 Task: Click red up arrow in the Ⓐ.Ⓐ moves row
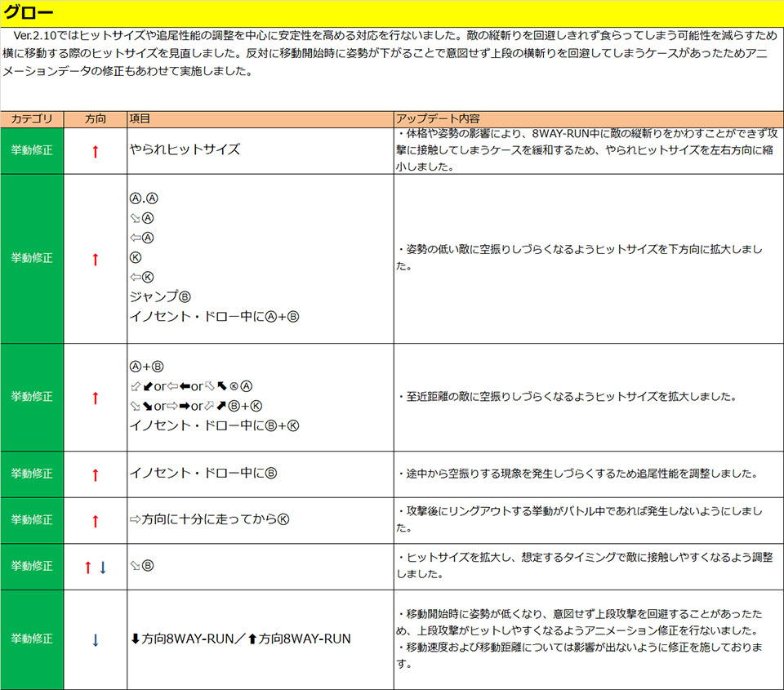[95, 259]
